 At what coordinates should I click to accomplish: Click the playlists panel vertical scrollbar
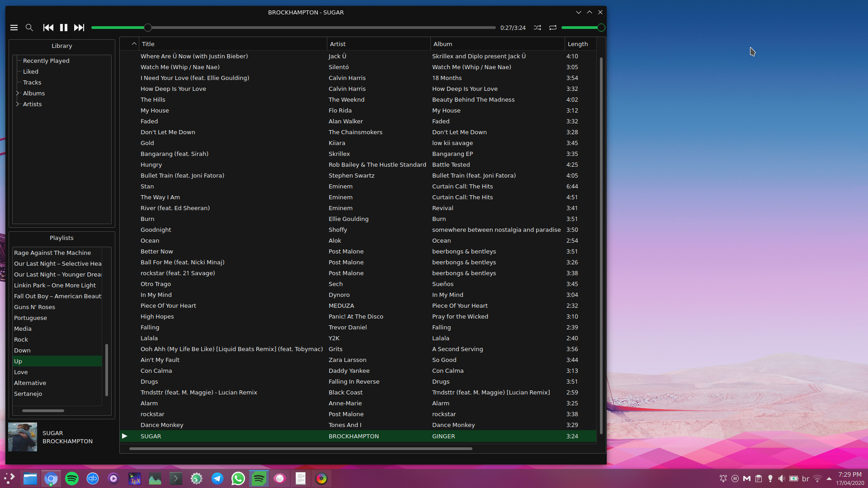[x=107, y=370]
